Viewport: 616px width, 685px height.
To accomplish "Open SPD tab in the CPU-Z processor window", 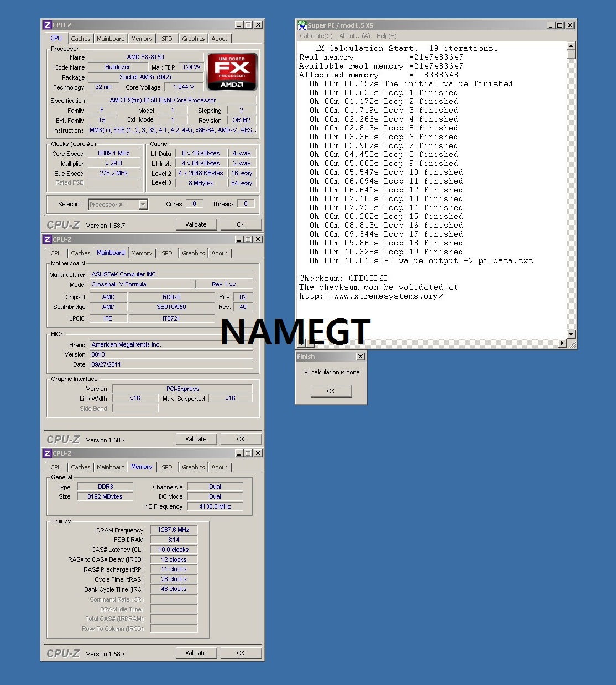I will pyautogui.click(x=167, y=39).
